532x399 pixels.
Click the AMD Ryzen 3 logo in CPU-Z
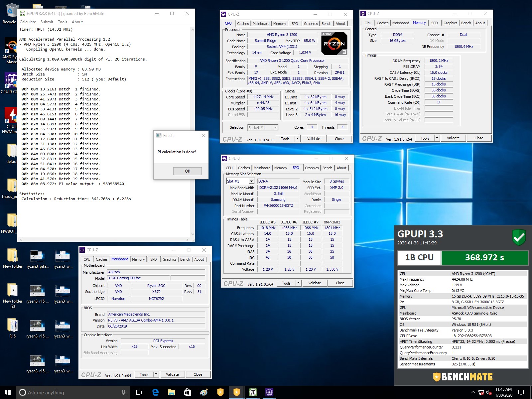334,43
